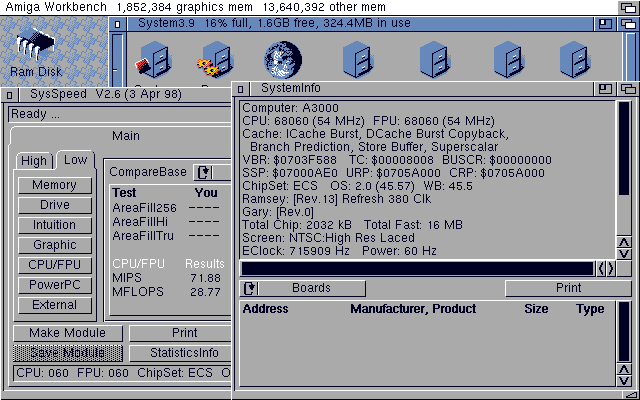
Task: Open the fifth cabinet drawer in System3.9
Action: pyautogui.click(x=435, y=60)
